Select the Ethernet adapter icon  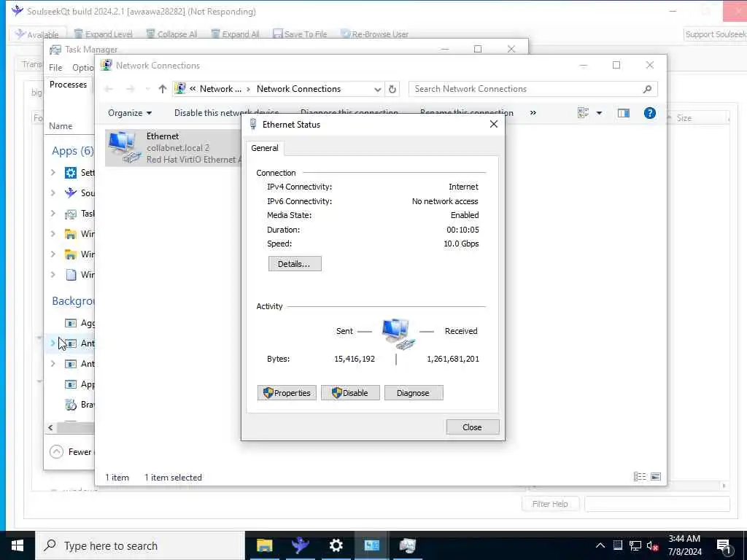click(124, 147)
